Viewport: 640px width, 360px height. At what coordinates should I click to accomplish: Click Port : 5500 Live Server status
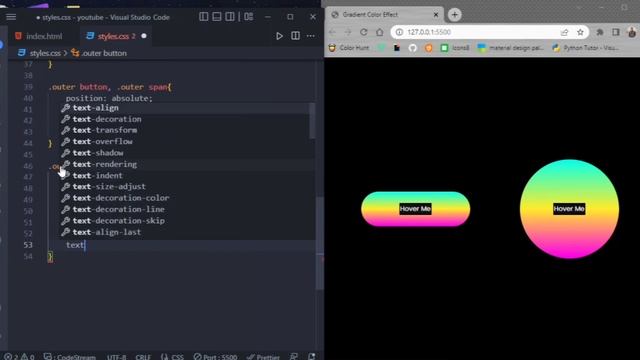(x=215, y=357)
